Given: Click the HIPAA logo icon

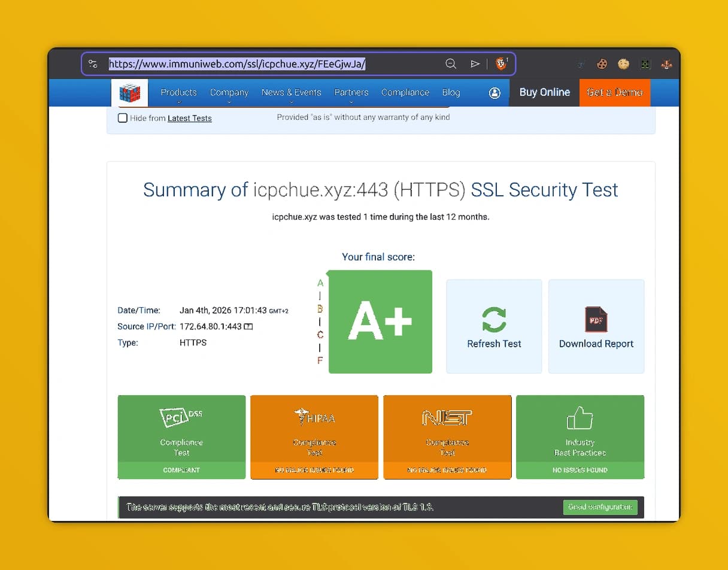Looking at the screenshot, I should [314, 416].
